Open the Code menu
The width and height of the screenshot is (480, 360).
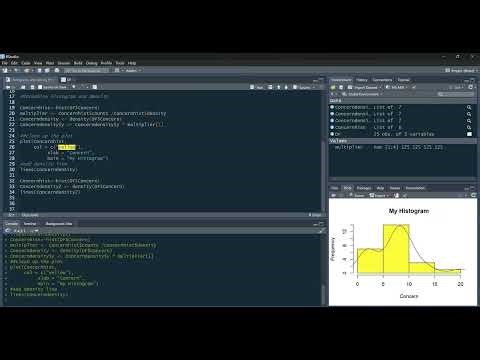[26, 63]
